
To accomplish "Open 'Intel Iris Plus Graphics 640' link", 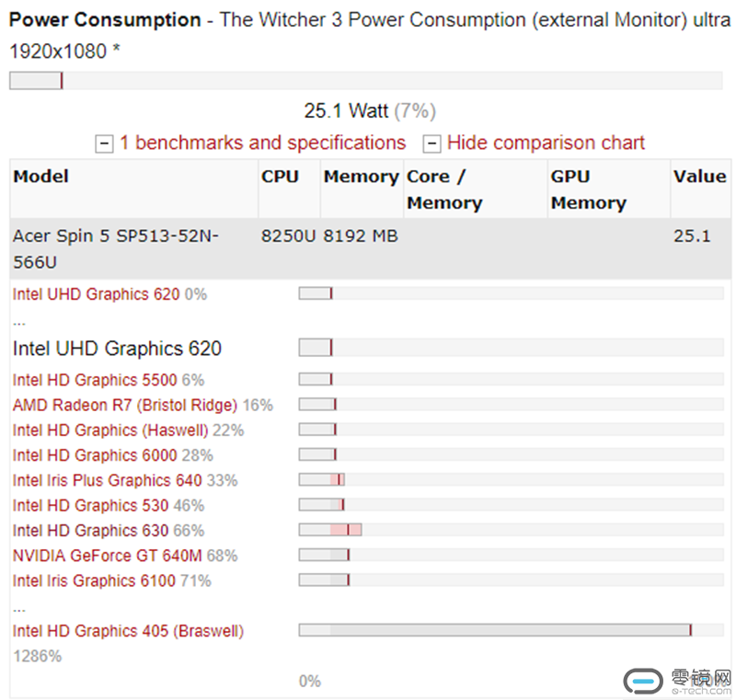I will pos(108,480).
